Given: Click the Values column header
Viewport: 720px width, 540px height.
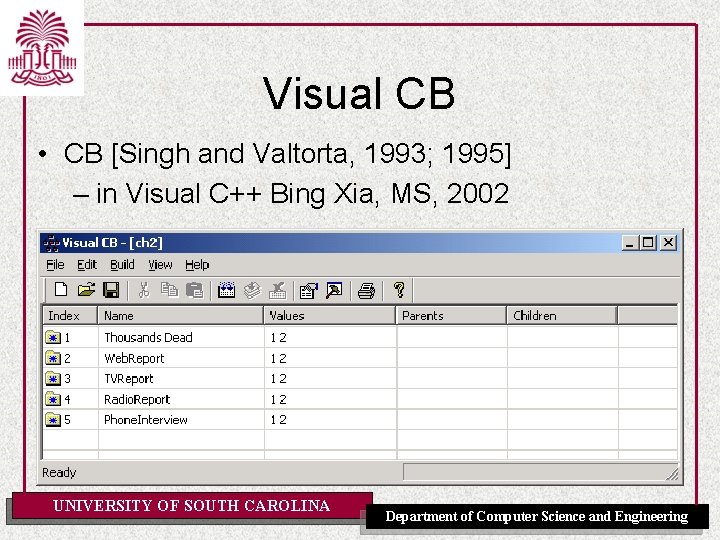Looking at the screenshot, I should (330, 316).
